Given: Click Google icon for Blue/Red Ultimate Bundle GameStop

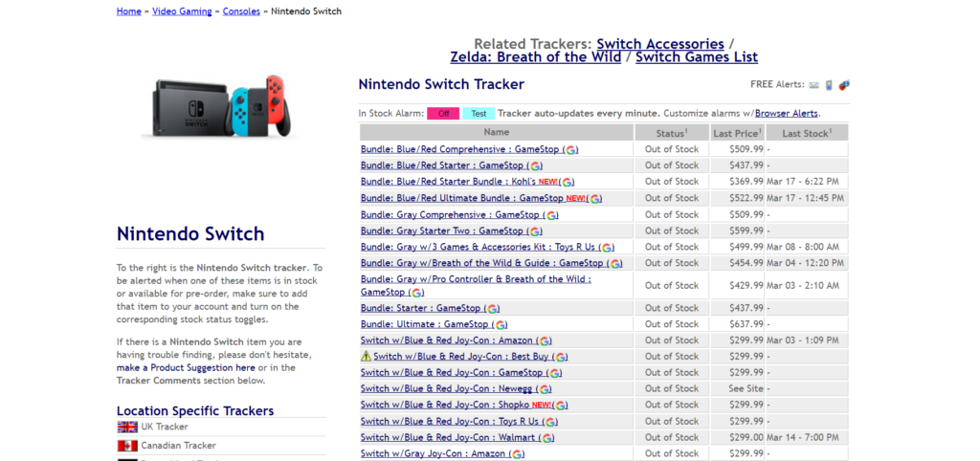Looking at the screenshot, I should 595,199.
